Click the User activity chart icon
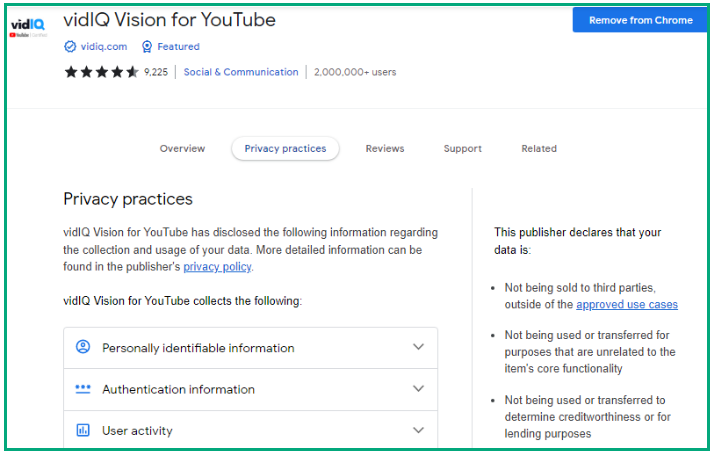The width and height of the screenshot is (713, 455). coord(83,430)
